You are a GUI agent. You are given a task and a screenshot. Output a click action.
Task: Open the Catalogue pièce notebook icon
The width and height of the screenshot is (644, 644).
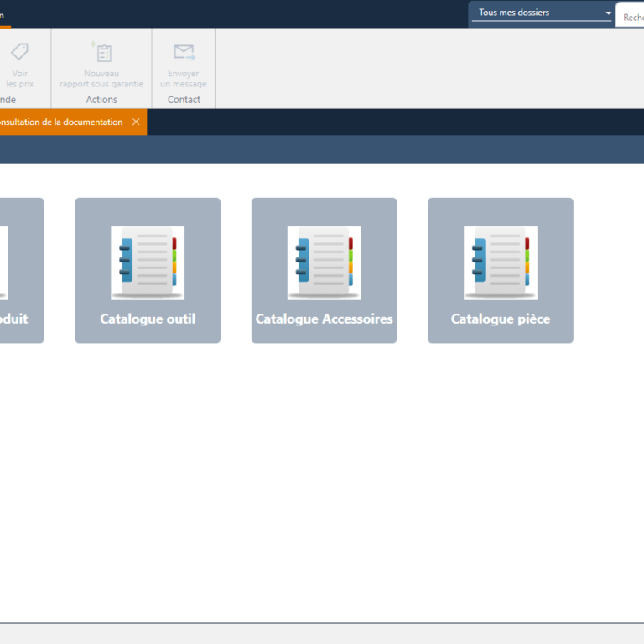pyautogui.click(x=501, y=262)
